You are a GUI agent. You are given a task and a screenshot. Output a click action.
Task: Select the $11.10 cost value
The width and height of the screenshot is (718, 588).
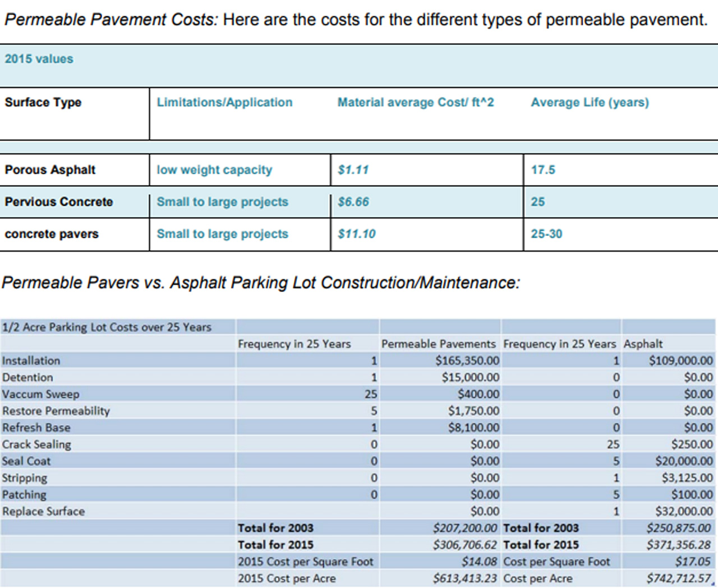[357, 234]
